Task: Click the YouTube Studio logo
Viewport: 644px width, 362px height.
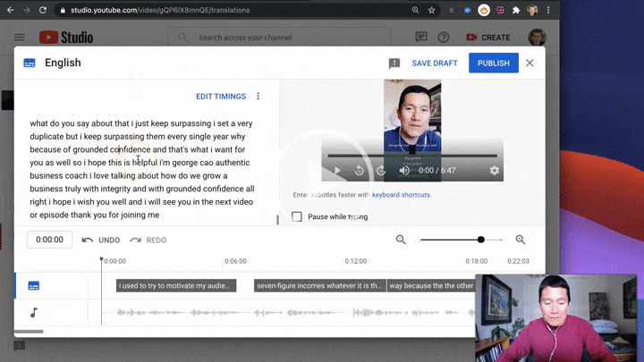Action: [66, 38]
